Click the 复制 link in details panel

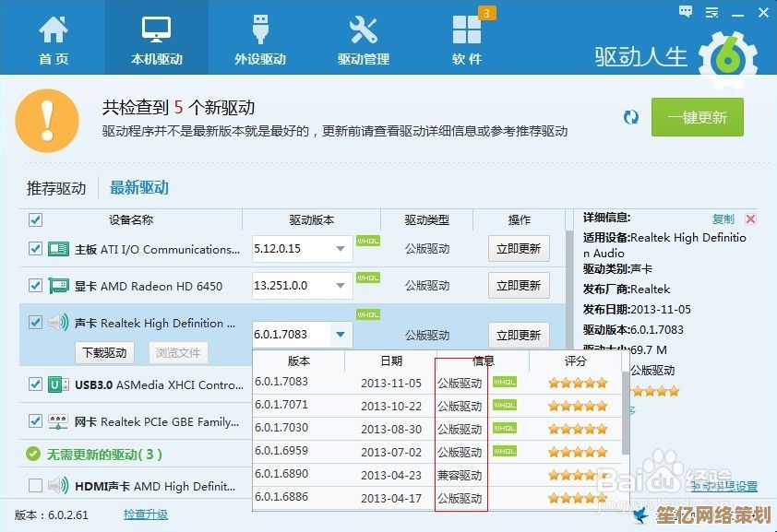[x=723, y=219]
